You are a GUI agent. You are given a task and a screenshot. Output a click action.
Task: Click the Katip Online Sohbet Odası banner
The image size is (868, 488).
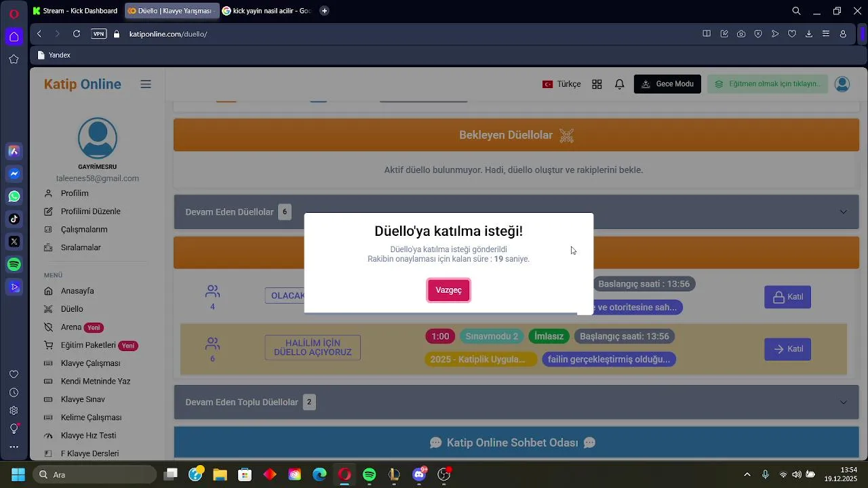[x=516, y=443]
